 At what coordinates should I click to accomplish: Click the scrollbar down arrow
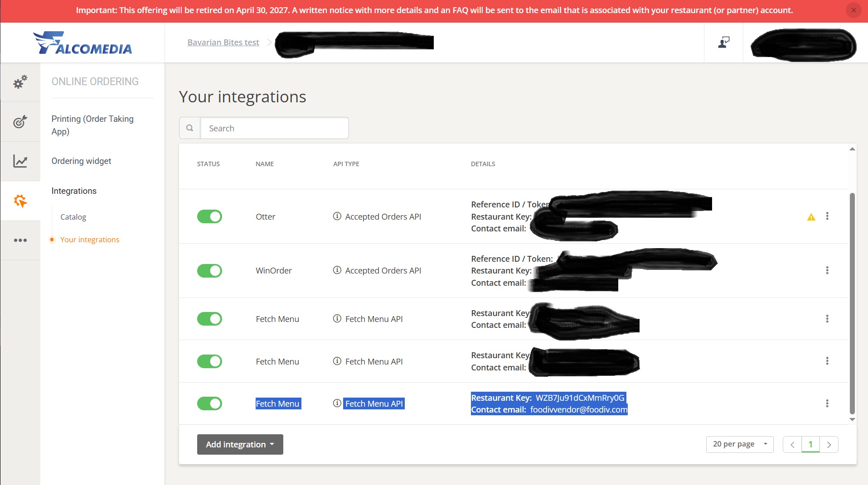[852, 419]
